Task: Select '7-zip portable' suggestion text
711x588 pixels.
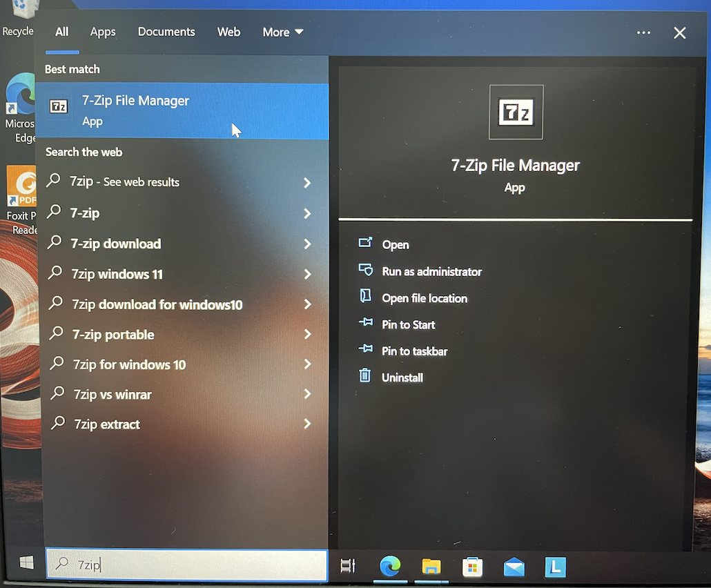Action: pos(113,335)
